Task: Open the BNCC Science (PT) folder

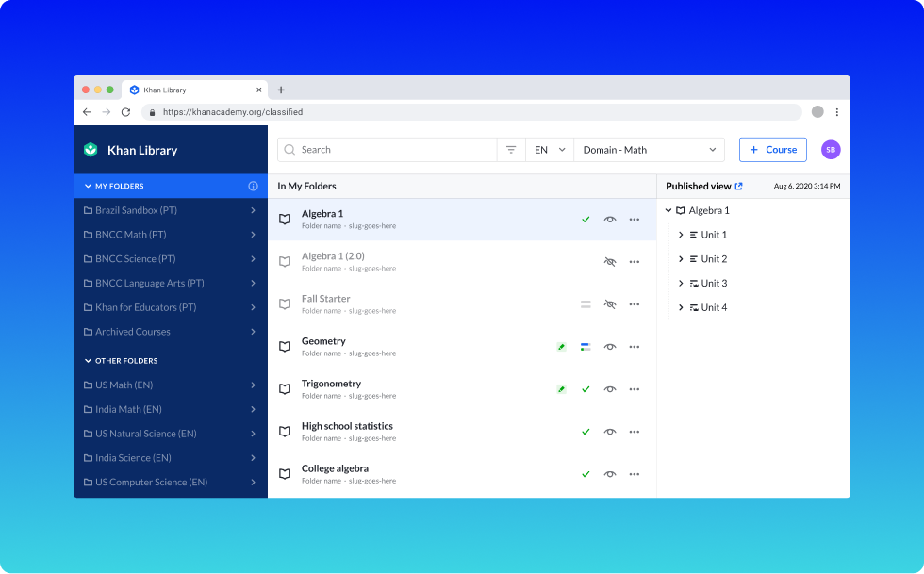Action: (x=171, y=258)
